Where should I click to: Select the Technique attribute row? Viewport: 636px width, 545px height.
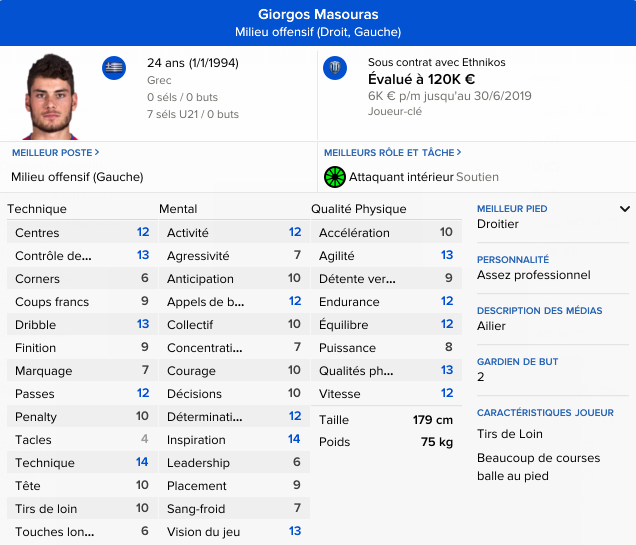pos(80,463)
